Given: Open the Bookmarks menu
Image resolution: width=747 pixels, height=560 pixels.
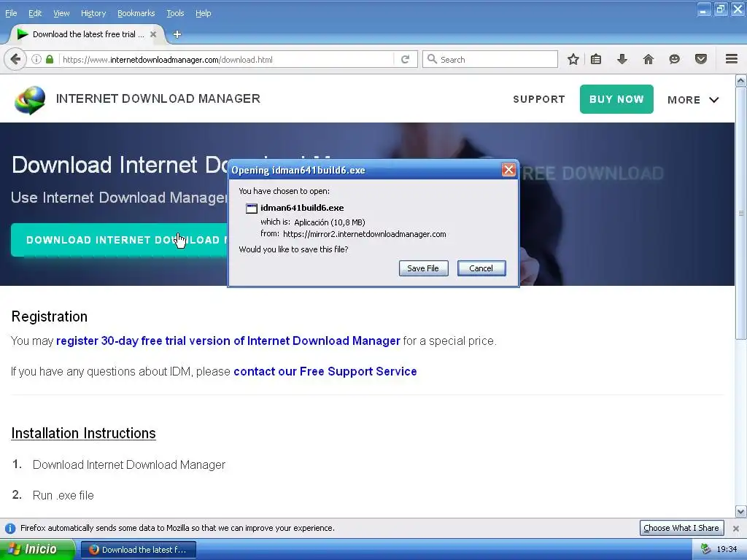Looking at the screenshot, I should tap(136, 13).
